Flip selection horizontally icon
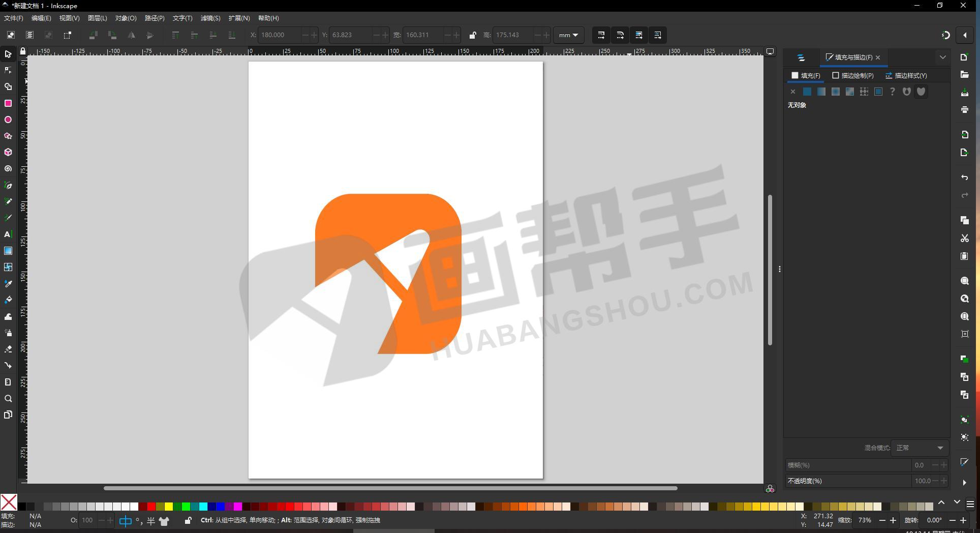Screen dimensions: 980x533 [131, 35]
